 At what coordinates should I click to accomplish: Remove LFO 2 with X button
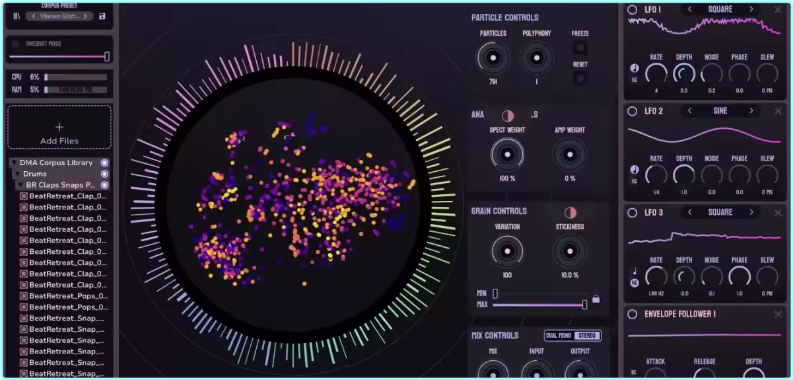tap(778, 111)
